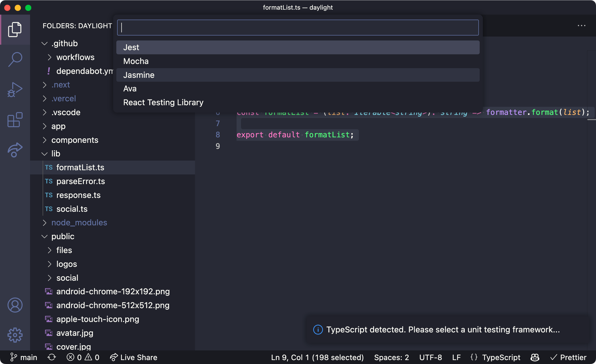Focus the quick pick input field
596x364 pixels.
point(298,27)
